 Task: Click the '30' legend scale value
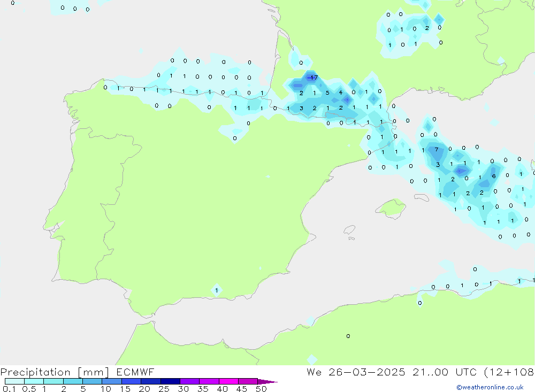point(183,389)
